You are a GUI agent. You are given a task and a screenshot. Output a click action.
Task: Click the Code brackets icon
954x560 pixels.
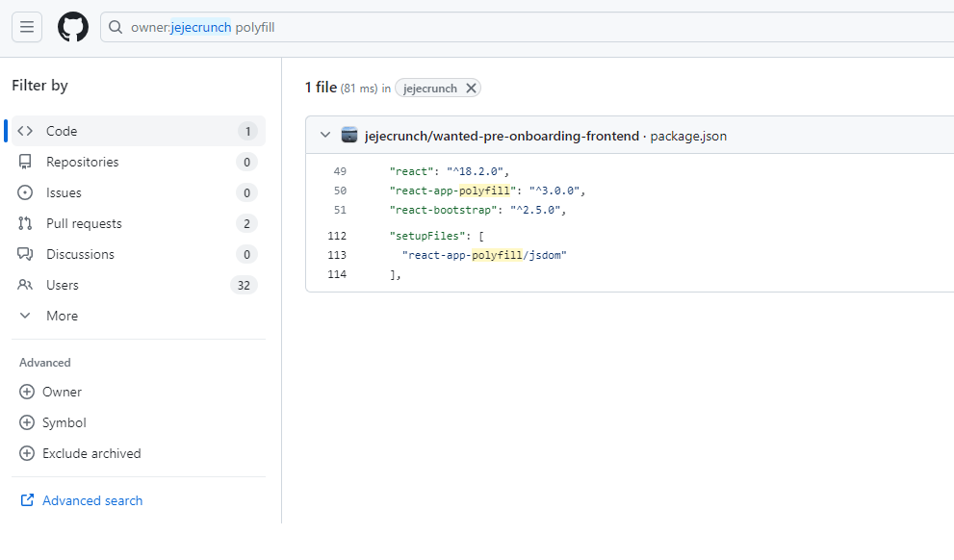click(x=25, y=131)
